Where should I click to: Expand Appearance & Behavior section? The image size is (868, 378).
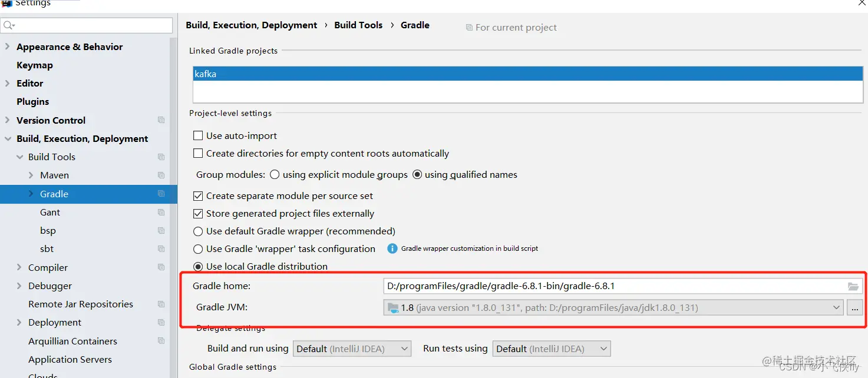pos(7,47)
